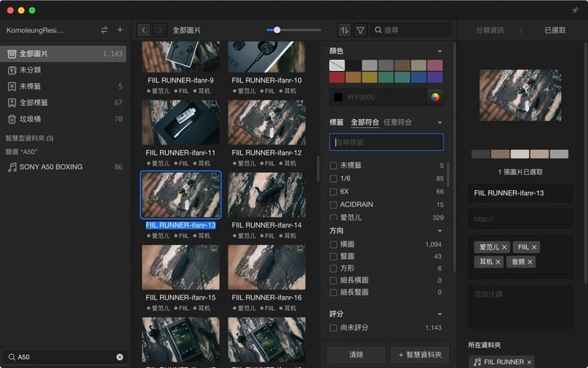Viewport: 588px width, 368px height.
Task: Click the + 智慧資料夾 button
Action: click(420, 354)
